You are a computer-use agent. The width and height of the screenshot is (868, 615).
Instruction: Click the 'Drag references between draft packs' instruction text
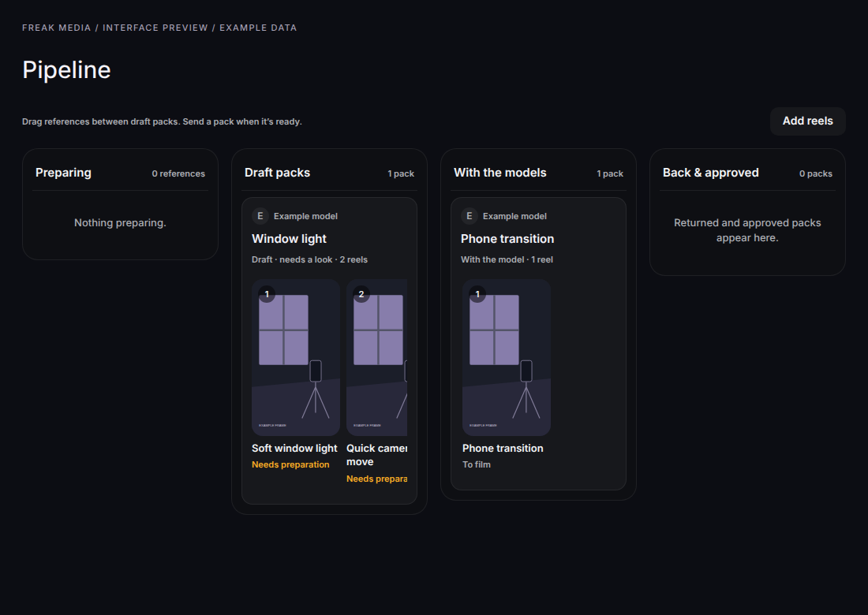coord(163,121)
